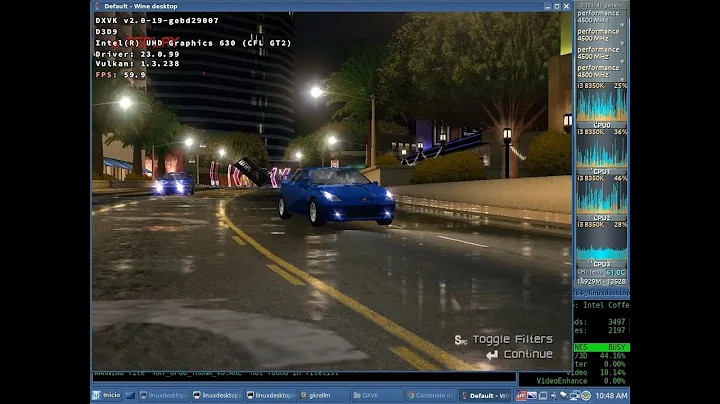Click the Wine desktop title bar icon
This screenshot has height=404, width=720.
pos(97,6)
